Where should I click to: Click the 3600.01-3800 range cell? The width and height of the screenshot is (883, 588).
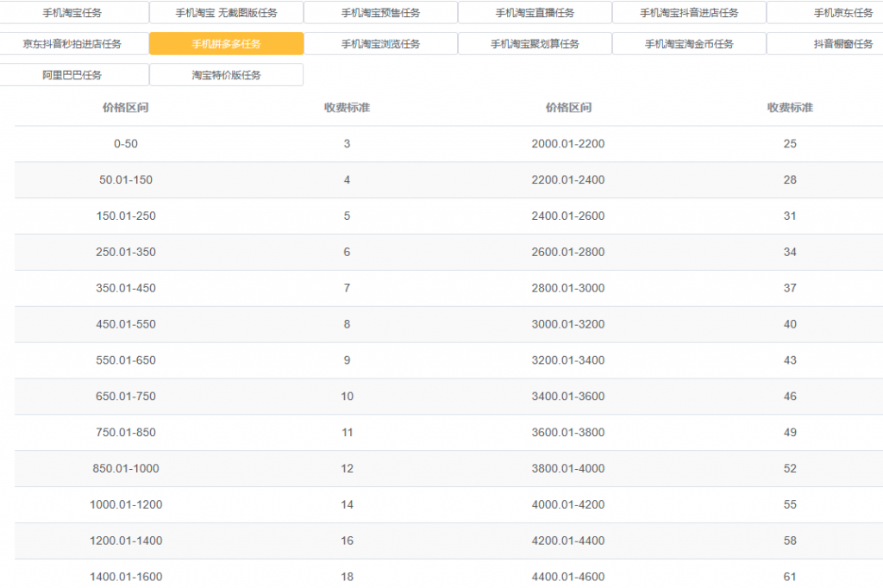pos(567,432)
